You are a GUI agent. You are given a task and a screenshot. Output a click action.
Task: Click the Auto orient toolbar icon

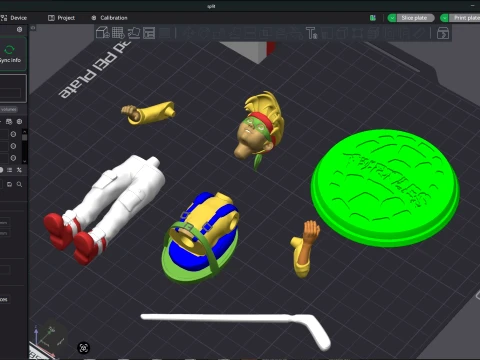pos(134,33)
